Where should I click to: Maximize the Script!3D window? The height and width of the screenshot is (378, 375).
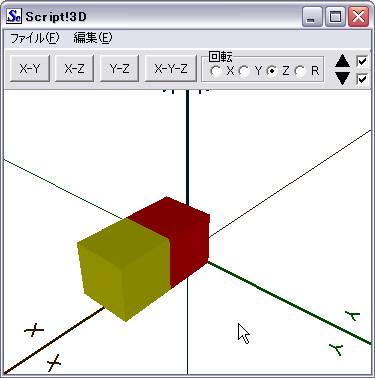[335, 16]
